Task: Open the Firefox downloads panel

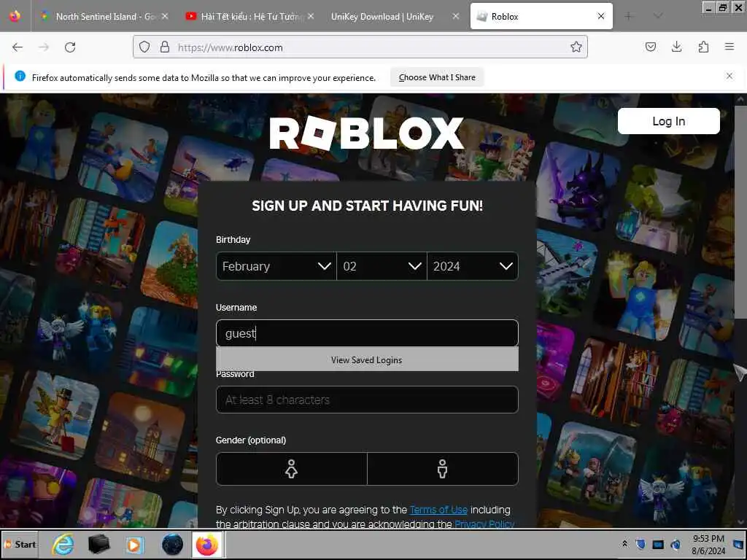Action: pyautogui.click(x=676, y=47)
